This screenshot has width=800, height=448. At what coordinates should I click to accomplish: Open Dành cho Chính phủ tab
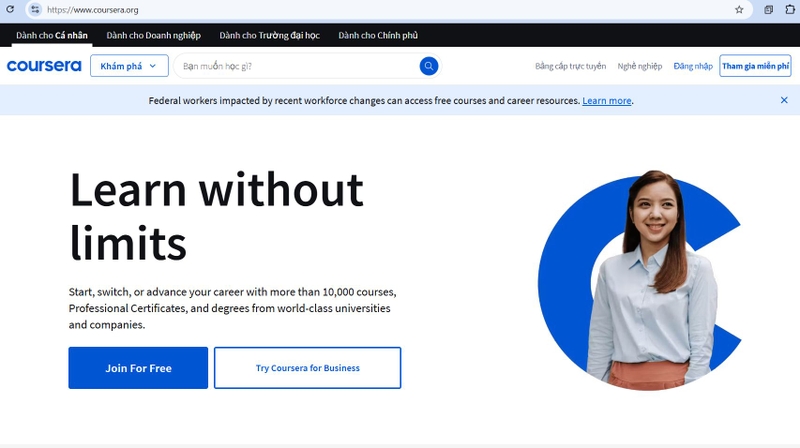click(378, 35)
